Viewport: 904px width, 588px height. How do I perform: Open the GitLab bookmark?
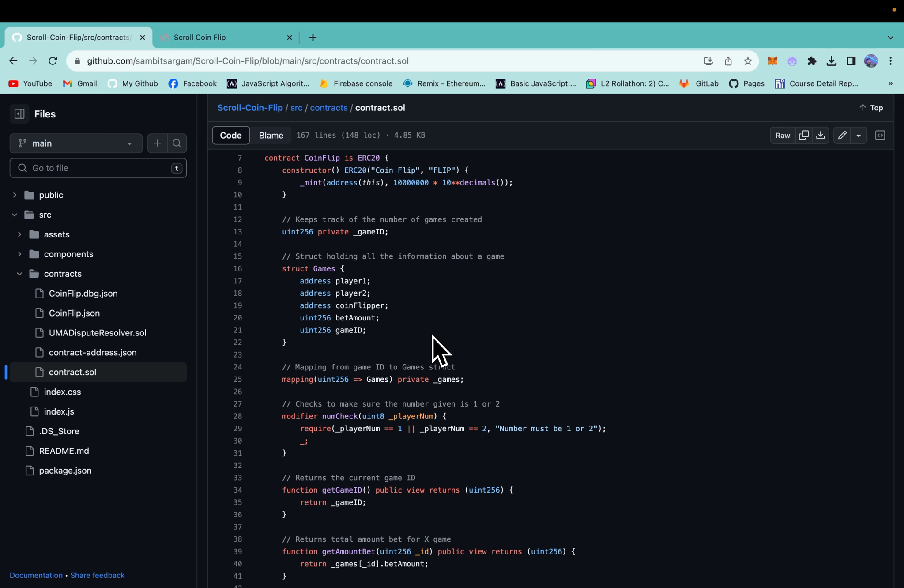pyautogui.click(x=699, y=83)
